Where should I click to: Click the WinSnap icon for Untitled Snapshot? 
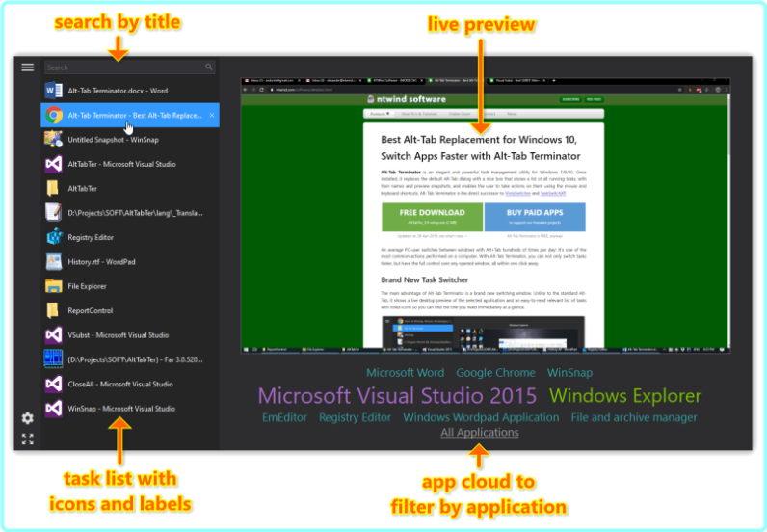click(53, 140)
